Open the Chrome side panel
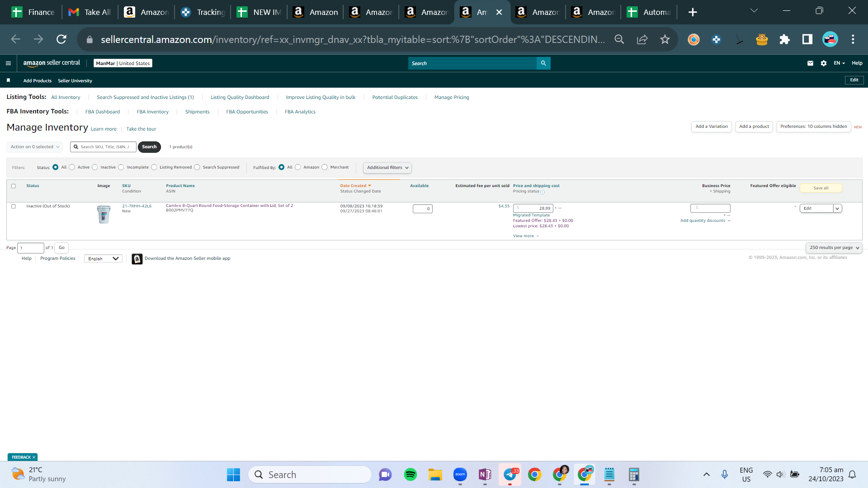The width and height of the screenshot is (868, 488). coord(807,39)
